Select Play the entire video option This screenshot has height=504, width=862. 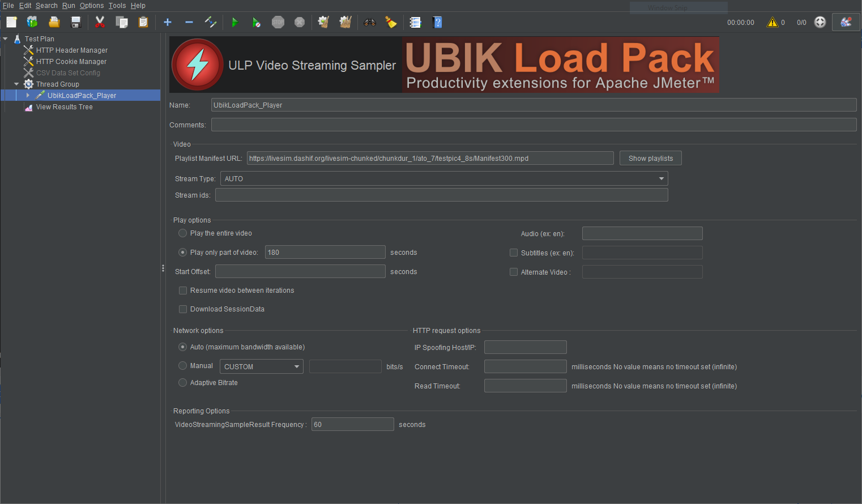(182, 233)
